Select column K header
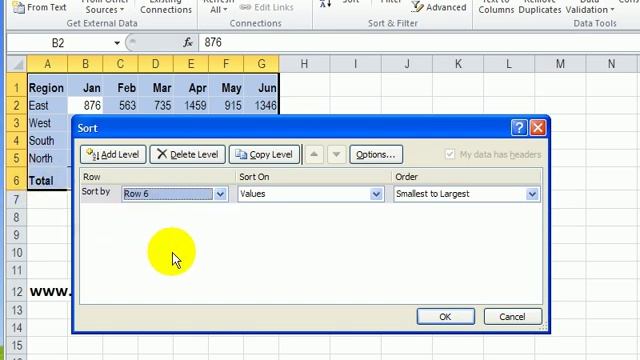 (458, 64)
